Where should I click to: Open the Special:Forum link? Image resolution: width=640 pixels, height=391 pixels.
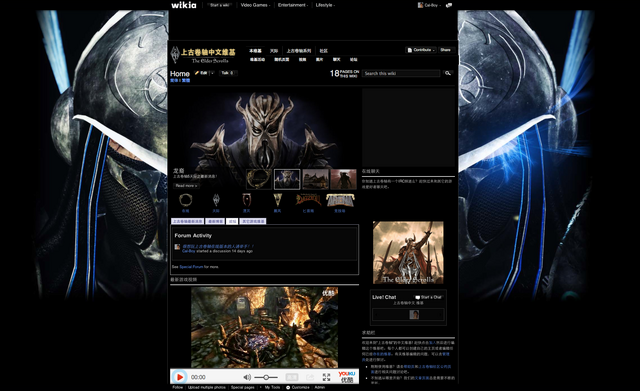tap(191, 267)
